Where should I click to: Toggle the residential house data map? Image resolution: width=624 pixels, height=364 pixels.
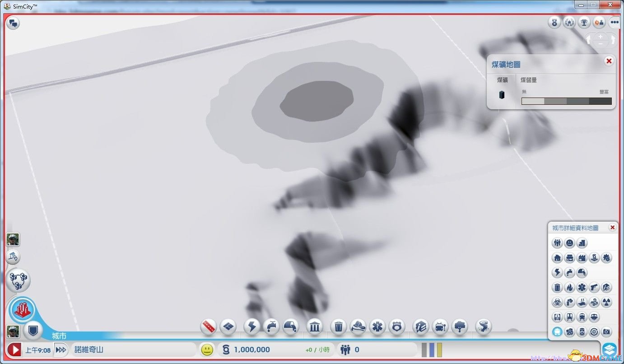tap(557, 258)
